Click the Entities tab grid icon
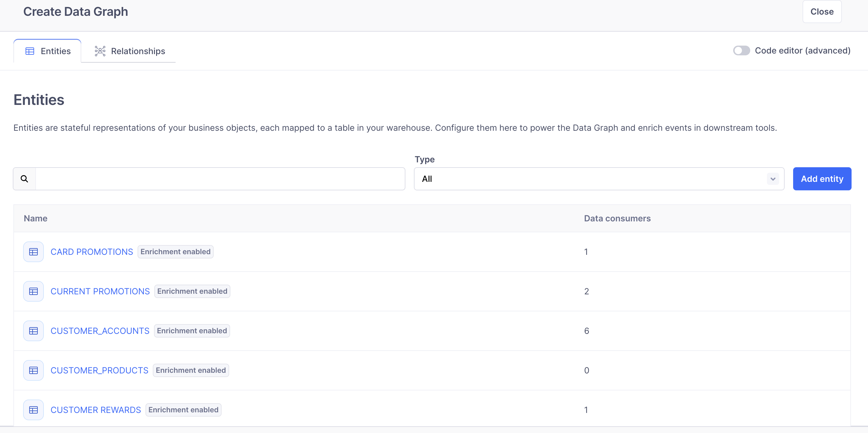The image size is (868, 433). 30,51
